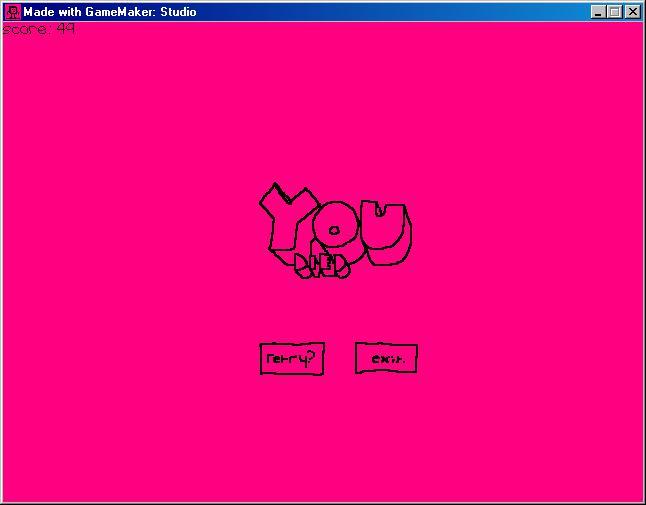This screenshot has height=505, width=646.
Task: Click the retry? button
Action: [x=292, y=359]
